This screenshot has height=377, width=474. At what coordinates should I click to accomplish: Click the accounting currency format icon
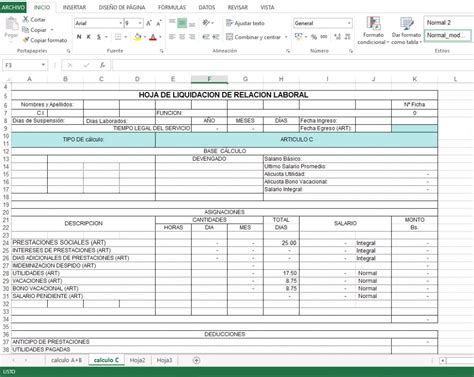(298, 37)
